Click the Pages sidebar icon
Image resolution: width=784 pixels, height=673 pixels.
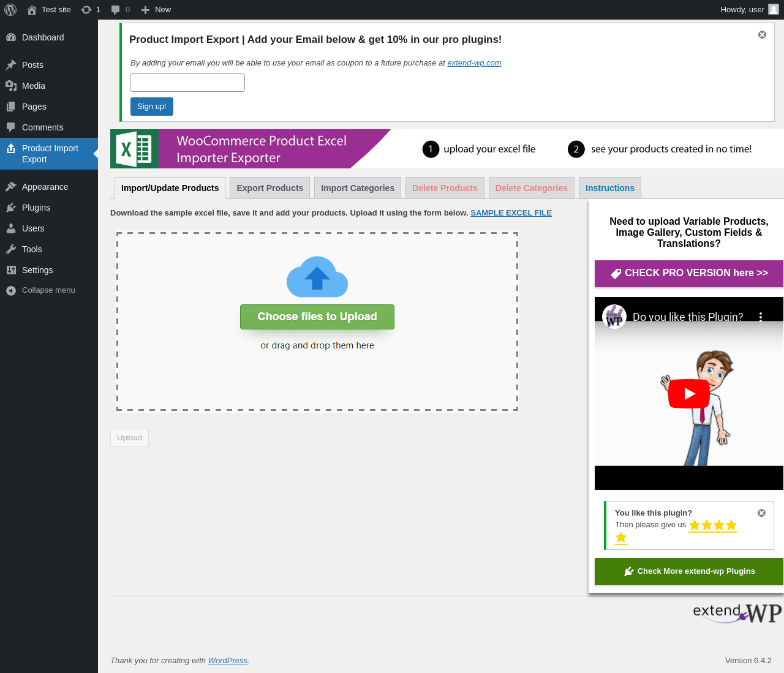click(11, 107)
